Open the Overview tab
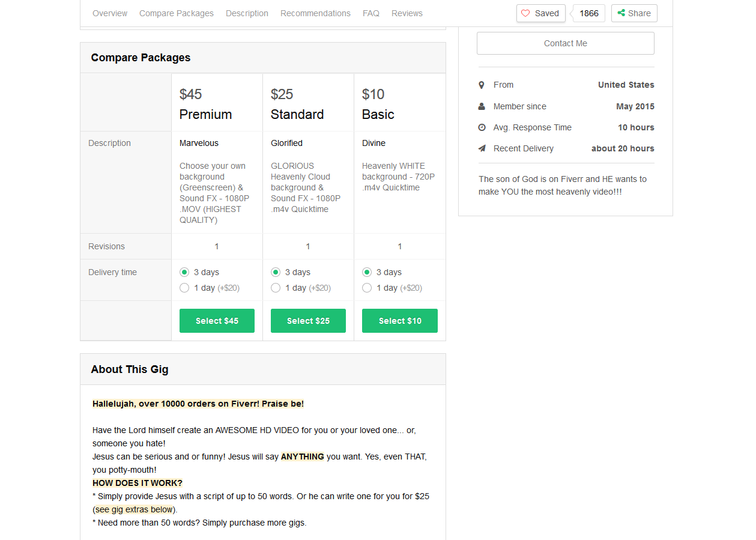This screenshot has width=756, height=540. (110, 13)
